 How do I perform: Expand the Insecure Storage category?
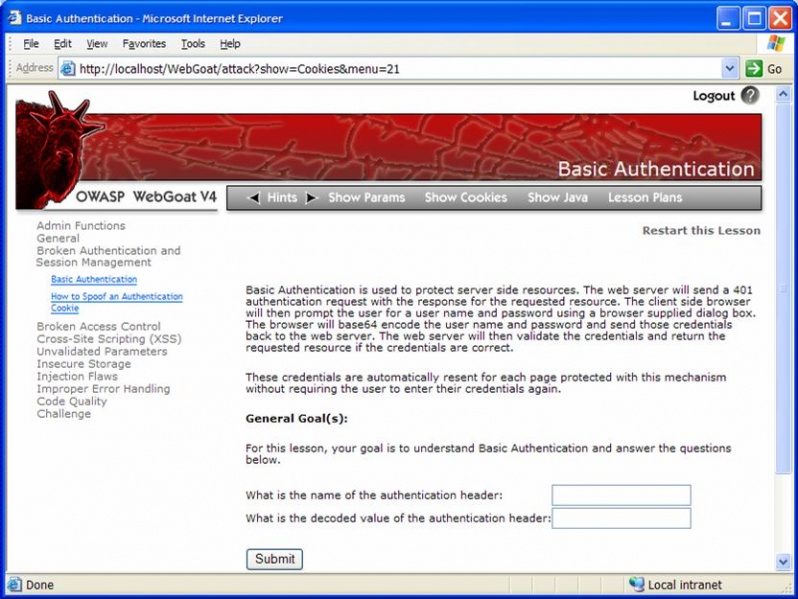(x=84, y=364)
